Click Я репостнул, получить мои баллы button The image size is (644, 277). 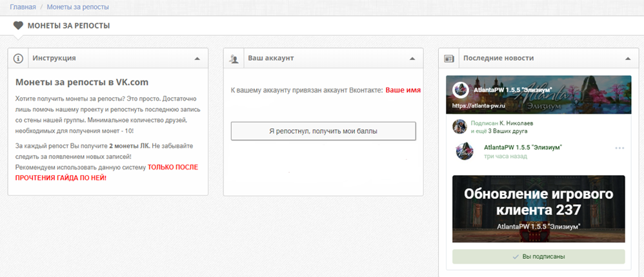(x=323, y=131)
